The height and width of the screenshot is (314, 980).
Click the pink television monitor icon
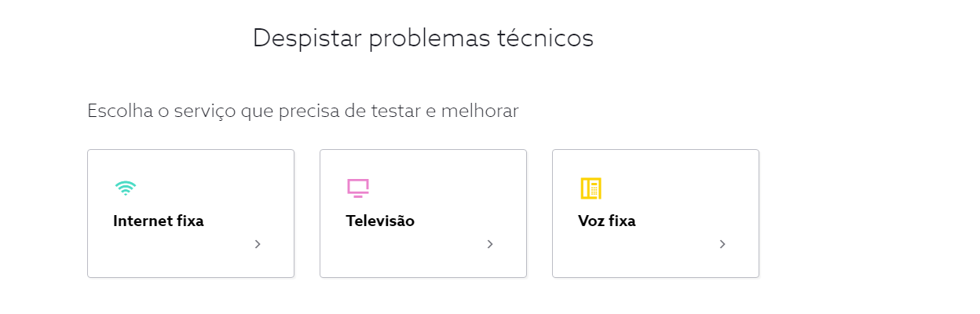[x=358, y=188]
